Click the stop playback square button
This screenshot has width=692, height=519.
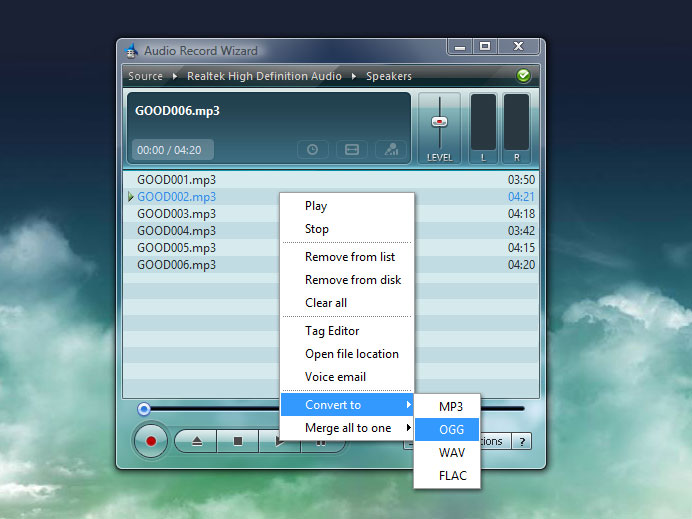point(238,441)
